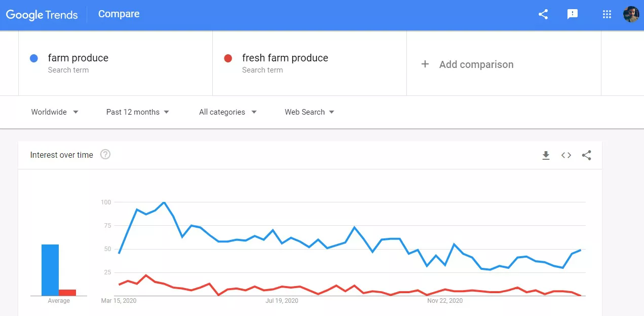Edit the "fresh farm produce" search term
Screen dimensions: 644x316
coord(285,58)
